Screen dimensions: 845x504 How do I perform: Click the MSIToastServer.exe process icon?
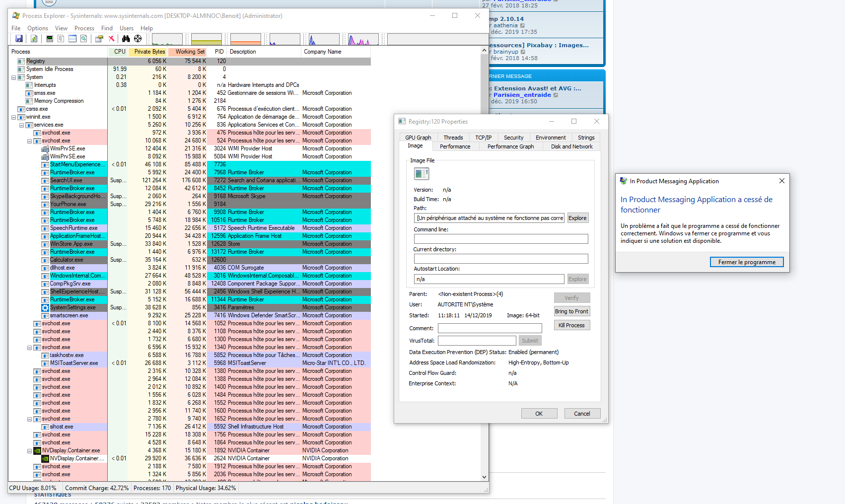(45, 363)
